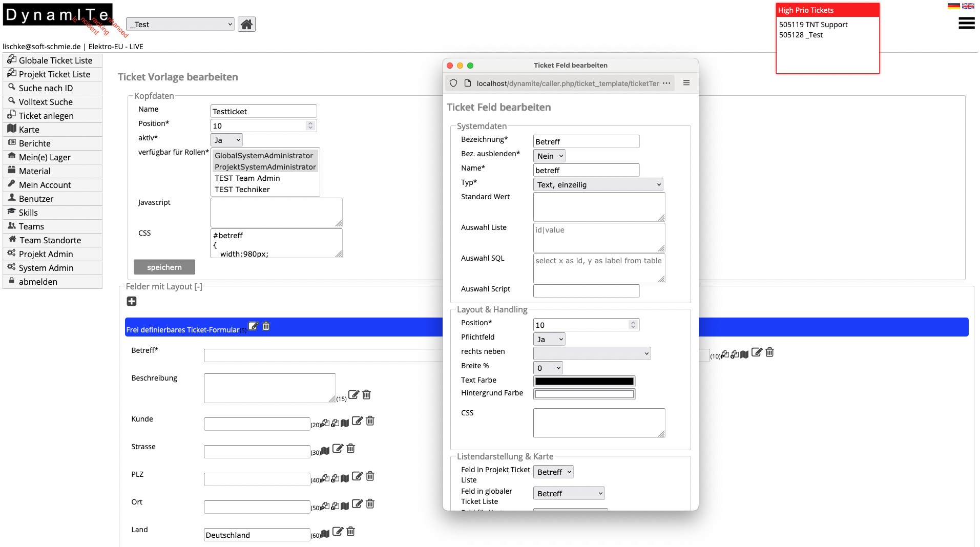Edit the Frei definierbares Ticket-Formular header
The width and height of the screenshot is (980, 547).
click(x=253, y=326)
